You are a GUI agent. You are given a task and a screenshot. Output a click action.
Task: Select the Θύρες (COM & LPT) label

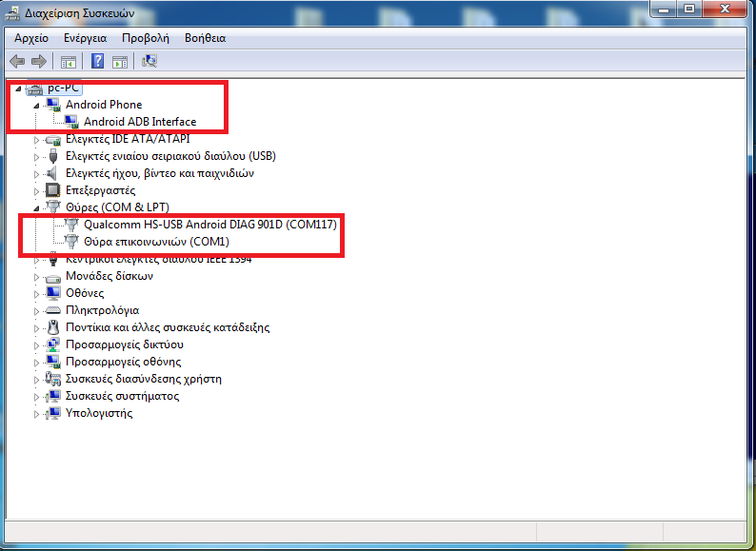pos(117,207)
